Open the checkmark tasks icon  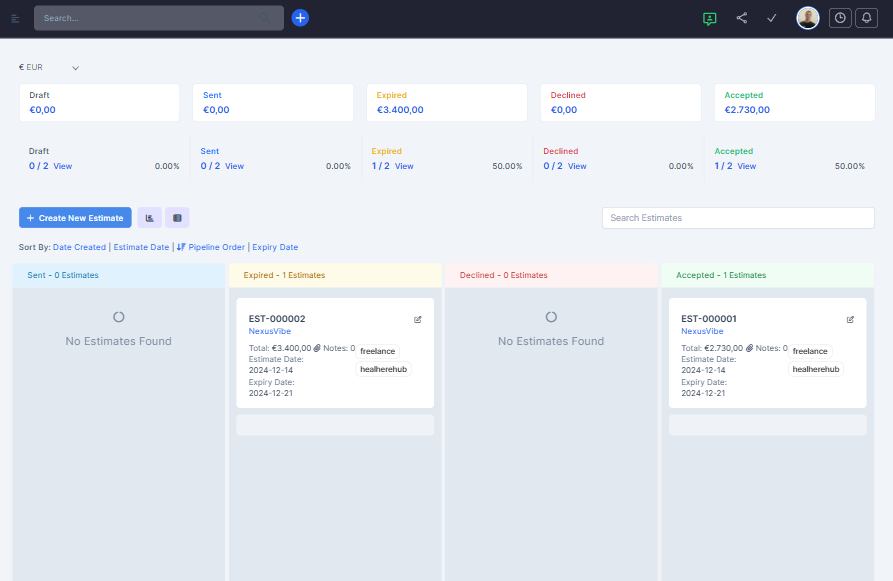pos(771,18)
